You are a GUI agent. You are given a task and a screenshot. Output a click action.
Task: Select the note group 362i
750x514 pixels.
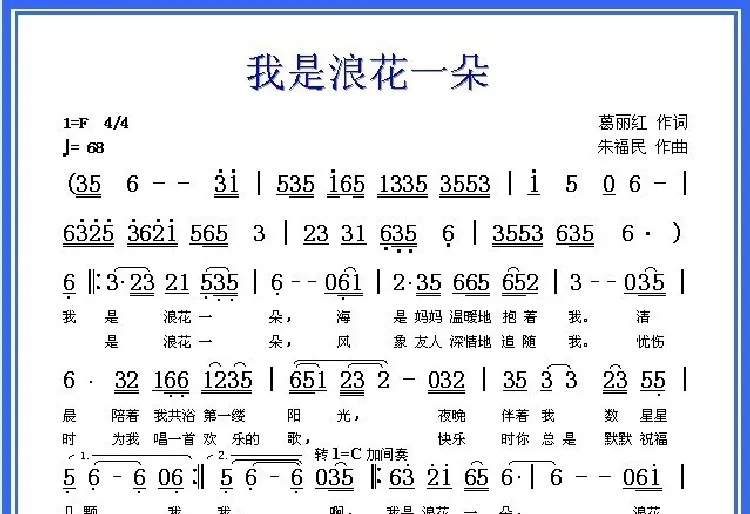pyautogui.click(x=152, y=233)
